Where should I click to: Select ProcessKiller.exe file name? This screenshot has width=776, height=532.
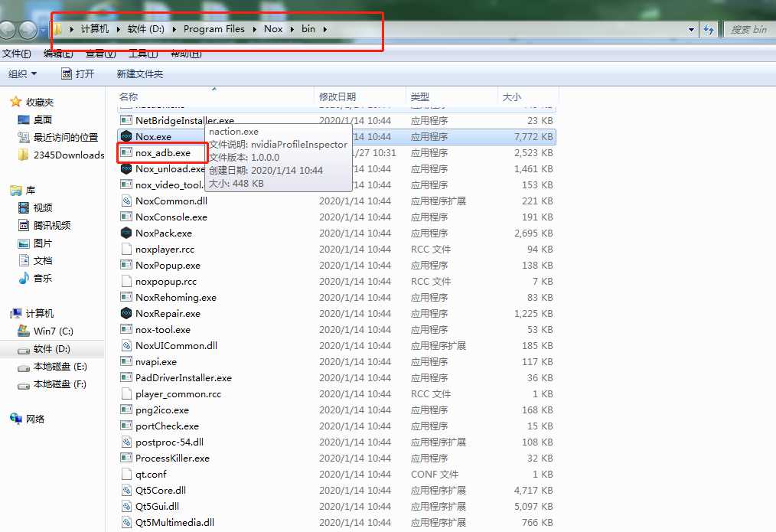click(x=172, y=459)
